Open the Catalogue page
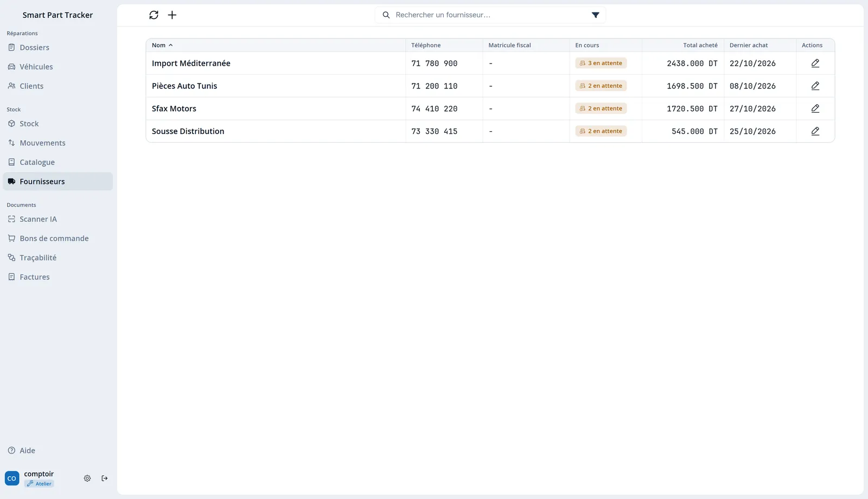This screenshot has height=499, width=868. (58, 162)
